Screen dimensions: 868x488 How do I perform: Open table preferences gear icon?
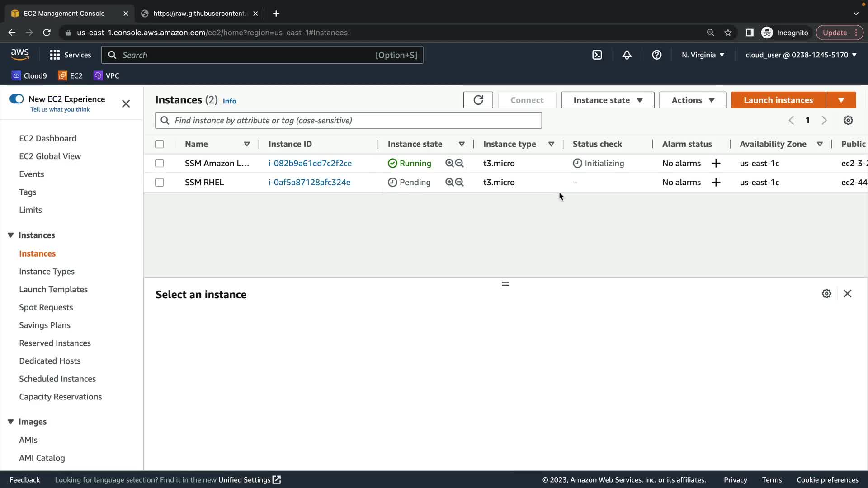(x=848, y=120)
